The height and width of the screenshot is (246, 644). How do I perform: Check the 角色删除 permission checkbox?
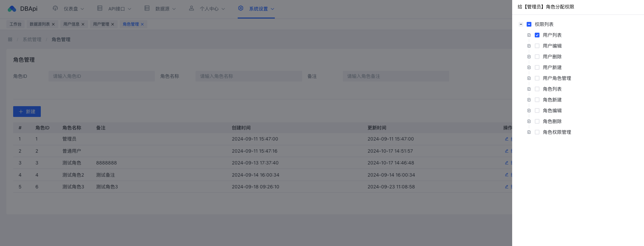click(x=537, y=121)
